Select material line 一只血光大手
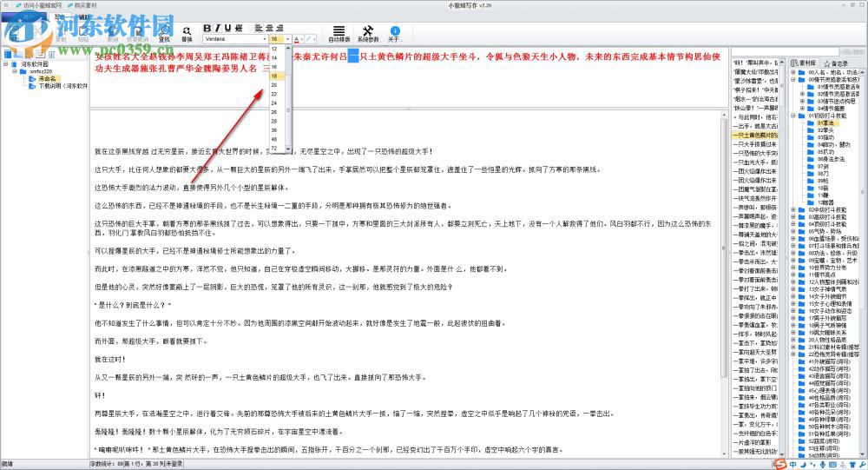Screen dimensions: 868x470 point(756,162)
